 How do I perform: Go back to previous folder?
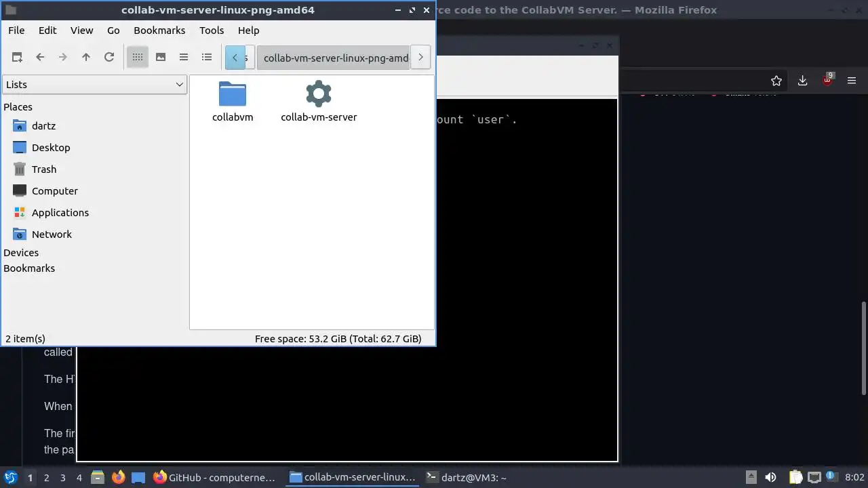coord(40,58)
